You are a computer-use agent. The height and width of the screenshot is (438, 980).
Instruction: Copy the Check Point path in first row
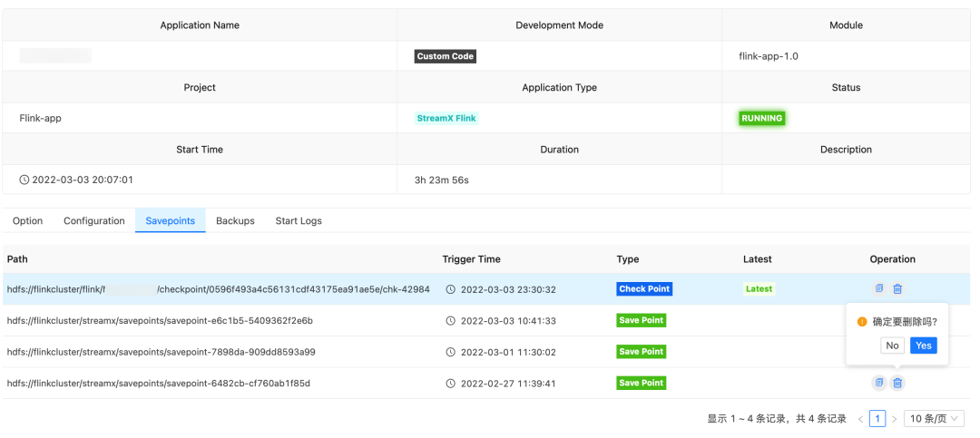878,289
